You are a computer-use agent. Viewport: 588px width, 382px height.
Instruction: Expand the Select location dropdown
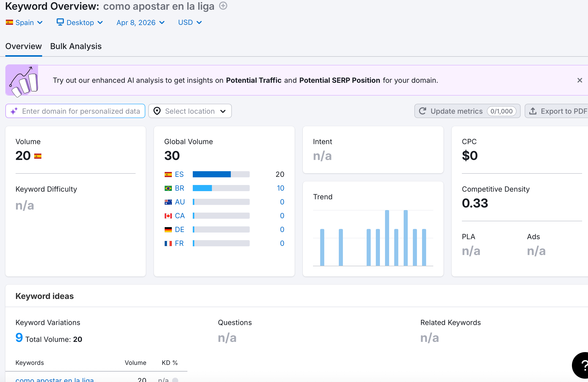click(190, 111)
